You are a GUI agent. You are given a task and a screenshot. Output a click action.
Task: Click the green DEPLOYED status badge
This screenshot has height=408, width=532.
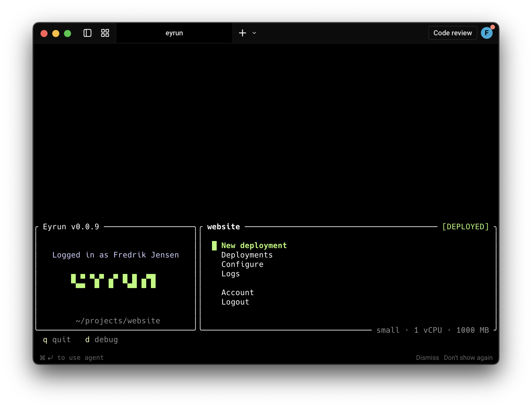(466, 226)
